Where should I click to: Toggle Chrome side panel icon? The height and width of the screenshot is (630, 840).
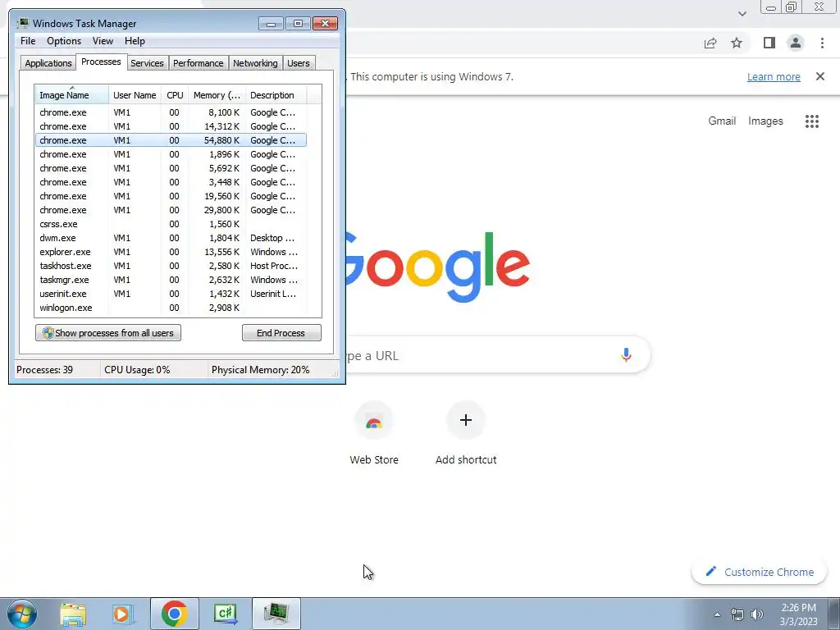pos(769,43)
